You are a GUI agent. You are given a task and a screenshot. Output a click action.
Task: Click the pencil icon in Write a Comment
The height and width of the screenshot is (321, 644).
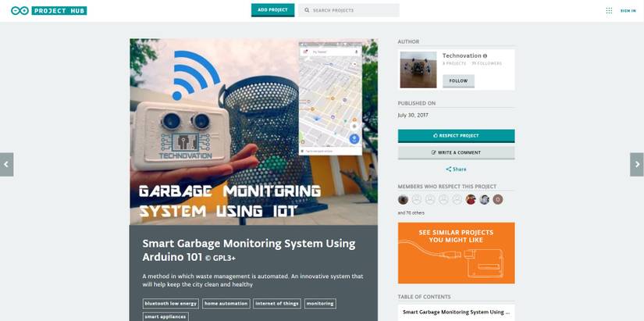point(434,152)
